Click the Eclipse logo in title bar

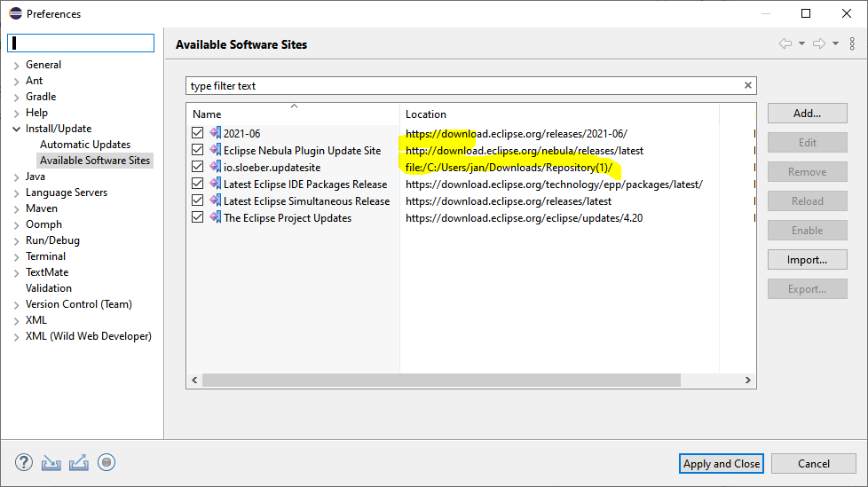15,13
